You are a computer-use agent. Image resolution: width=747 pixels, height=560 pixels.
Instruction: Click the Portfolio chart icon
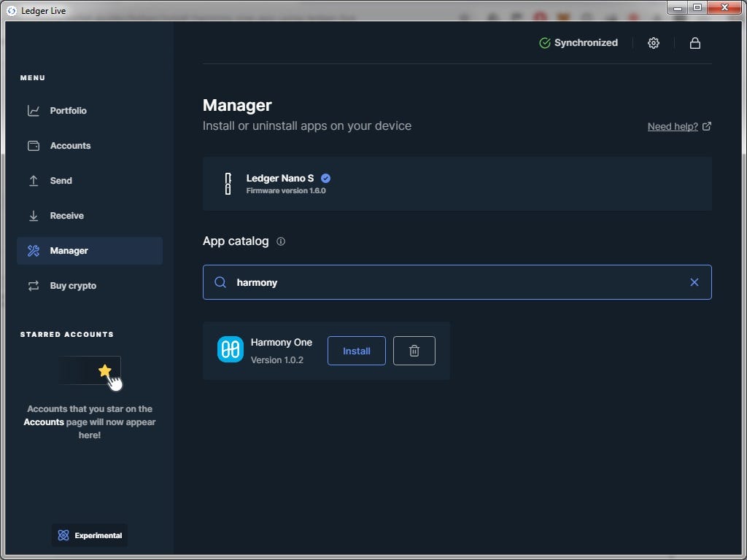[x=34, y=111]
